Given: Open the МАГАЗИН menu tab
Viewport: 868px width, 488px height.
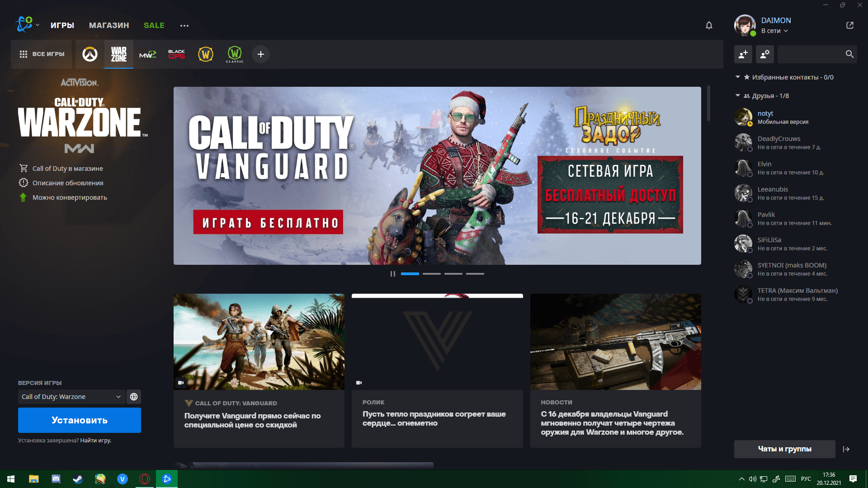Looking at the screenshot, I should coord(109,25).
